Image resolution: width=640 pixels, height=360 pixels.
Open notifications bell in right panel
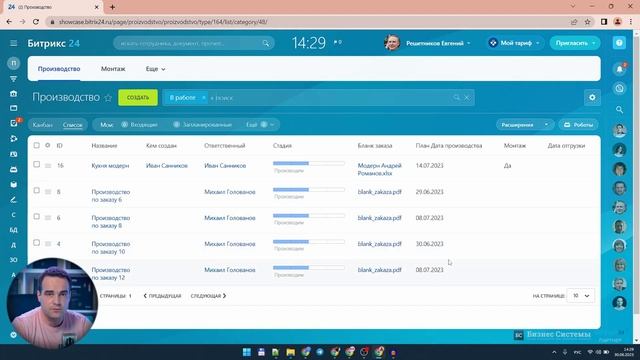(619, 69)
